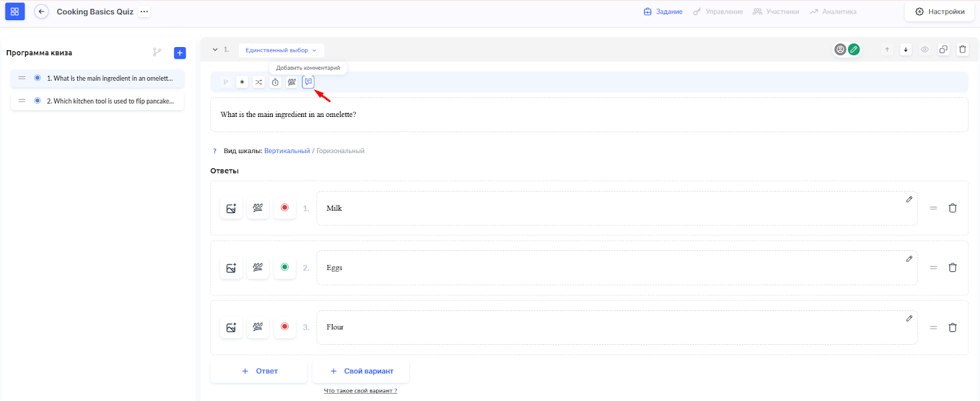Open the three-dots menu beside Cooking Basics Quiz
This screenshot has width=980, height=401.
tap(144, 12)
